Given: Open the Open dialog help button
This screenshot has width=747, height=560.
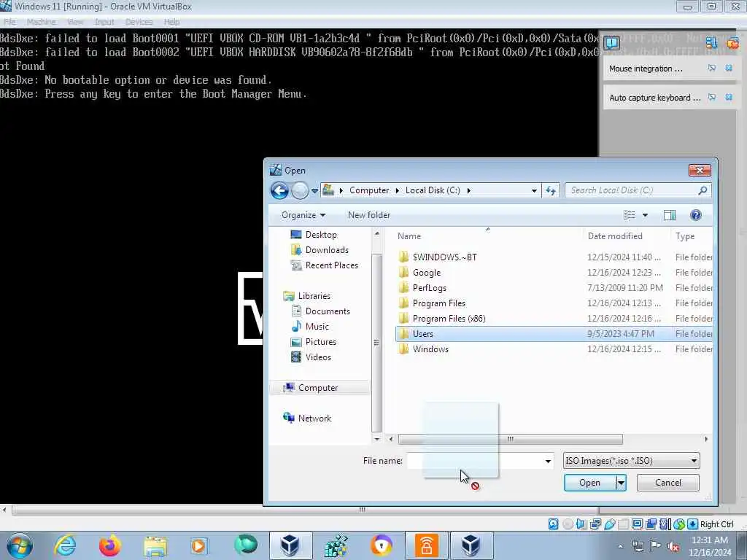Looking at the screenshot, I should coord(695,215).
